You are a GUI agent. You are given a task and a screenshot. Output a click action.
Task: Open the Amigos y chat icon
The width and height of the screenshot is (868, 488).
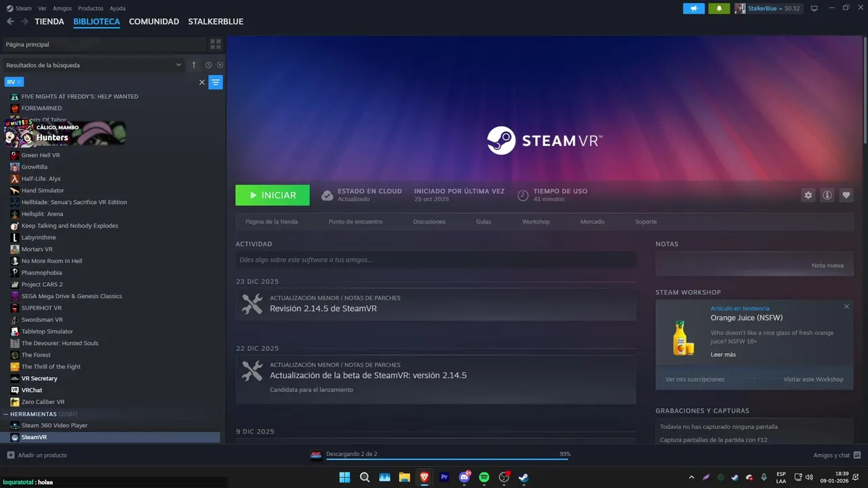click(x=857, y=455)
